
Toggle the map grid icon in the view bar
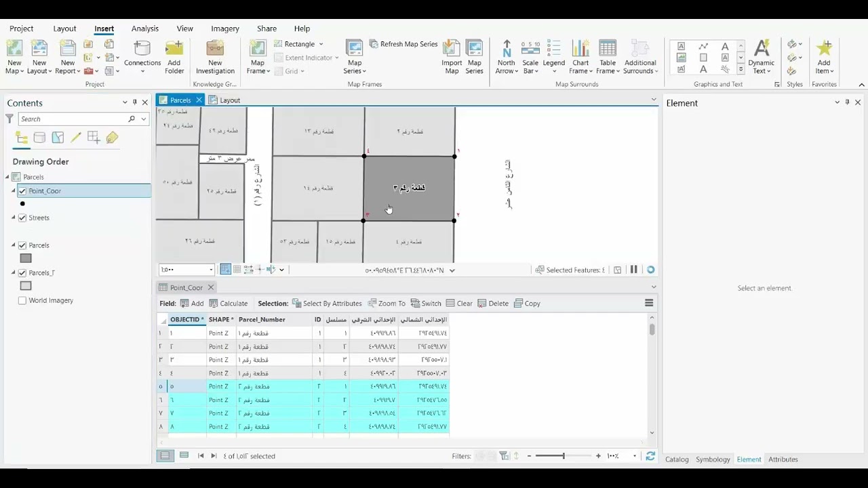[x=237, y=270]
